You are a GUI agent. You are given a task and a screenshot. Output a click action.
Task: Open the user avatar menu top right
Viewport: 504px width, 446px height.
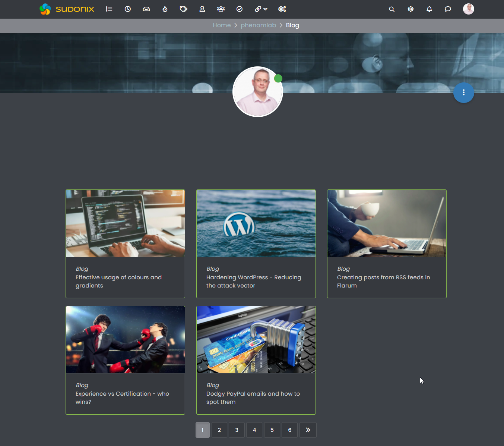tap(468, 9)
